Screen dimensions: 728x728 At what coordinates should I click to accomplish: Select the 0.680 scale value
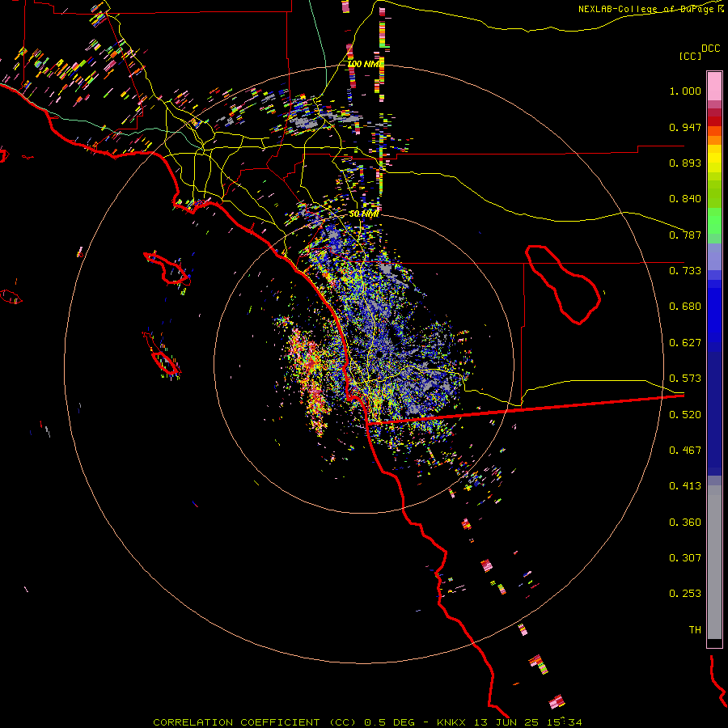685,307
